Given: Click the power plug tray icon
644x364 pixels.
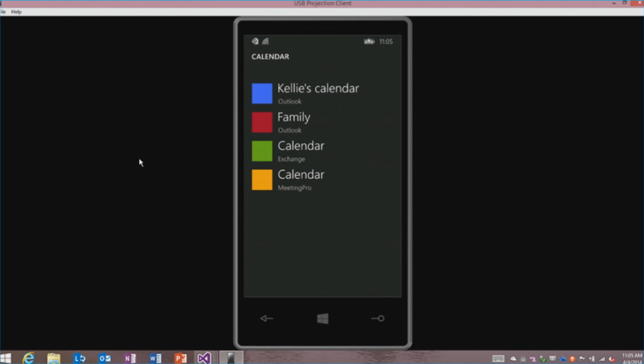Looking at the screenshot, I should 592,359.
